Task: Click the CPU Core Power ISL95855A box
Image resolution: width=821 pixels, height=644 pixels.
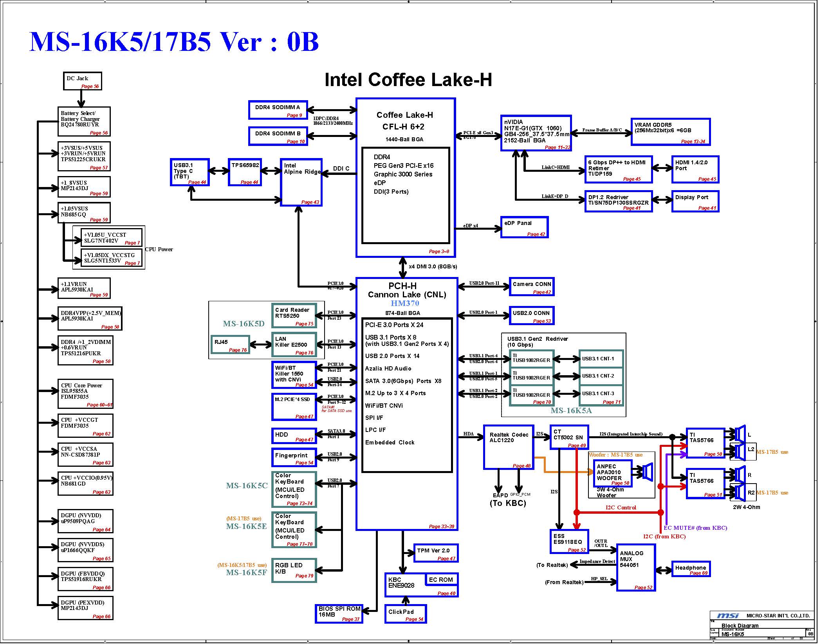Action: pyautogui.click(x=86, y=395)
